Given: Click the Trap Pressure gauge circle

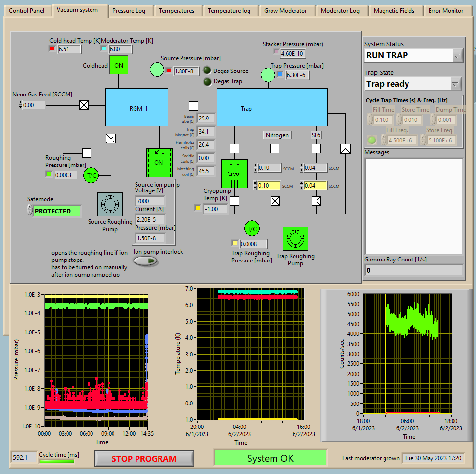Looking at the screenshot, I should [x=268, y=74].
